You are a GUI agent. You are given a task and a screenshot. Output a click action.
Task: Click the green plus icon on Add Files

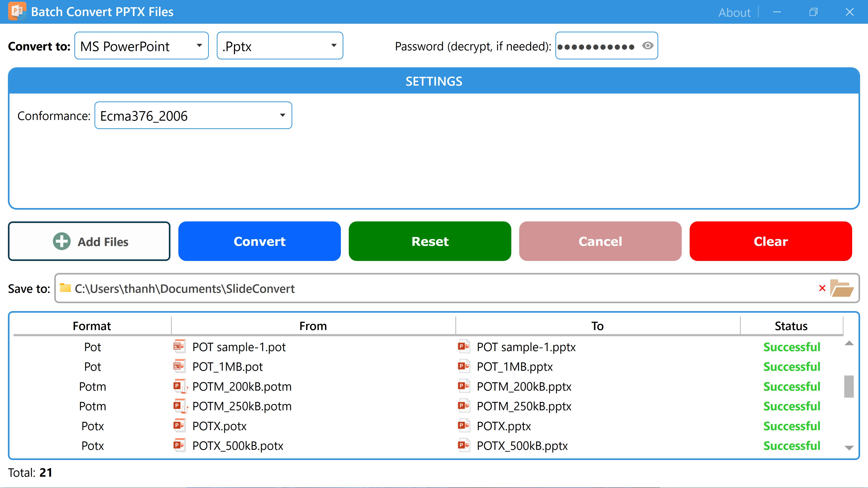(62, 241)
